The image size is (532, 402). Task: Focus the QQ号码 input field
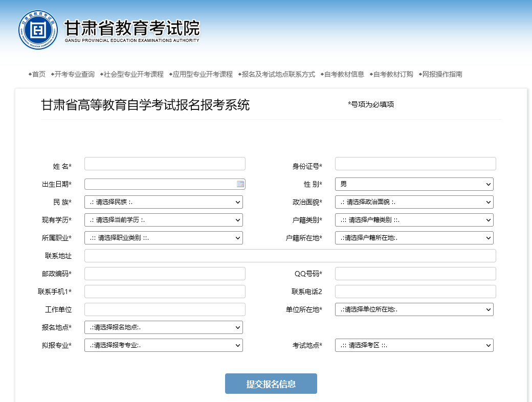tap(415, 274)
